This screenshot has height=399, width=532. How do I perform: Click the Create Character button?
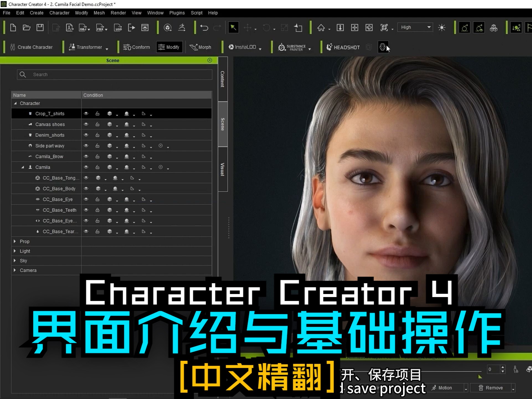tap(31, 47)
